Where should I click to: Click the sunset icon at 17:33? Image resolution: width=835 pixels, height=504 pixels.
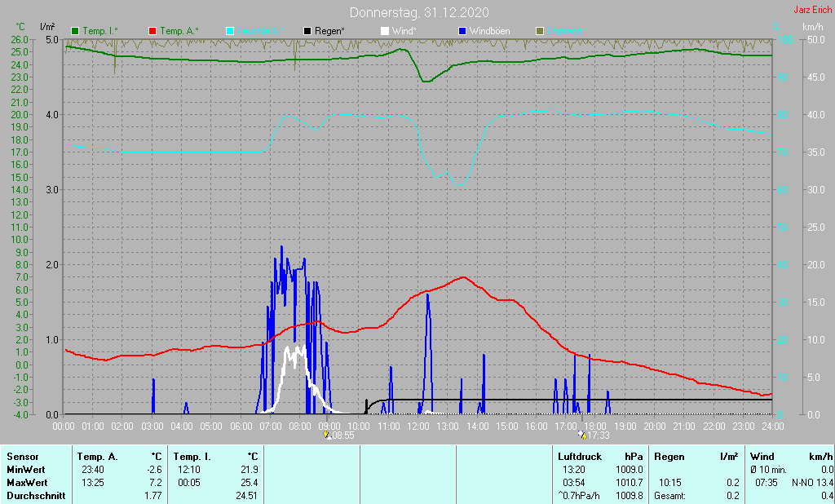point(581,435)
